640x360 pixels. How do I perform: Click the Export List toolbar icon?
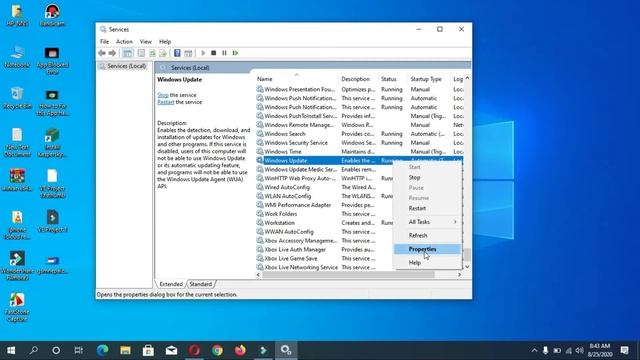[163, 53]
